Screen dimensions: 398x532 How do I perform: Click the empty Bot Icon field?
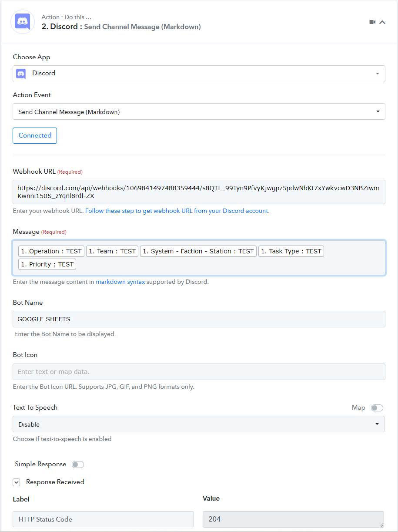click(199, 372)
